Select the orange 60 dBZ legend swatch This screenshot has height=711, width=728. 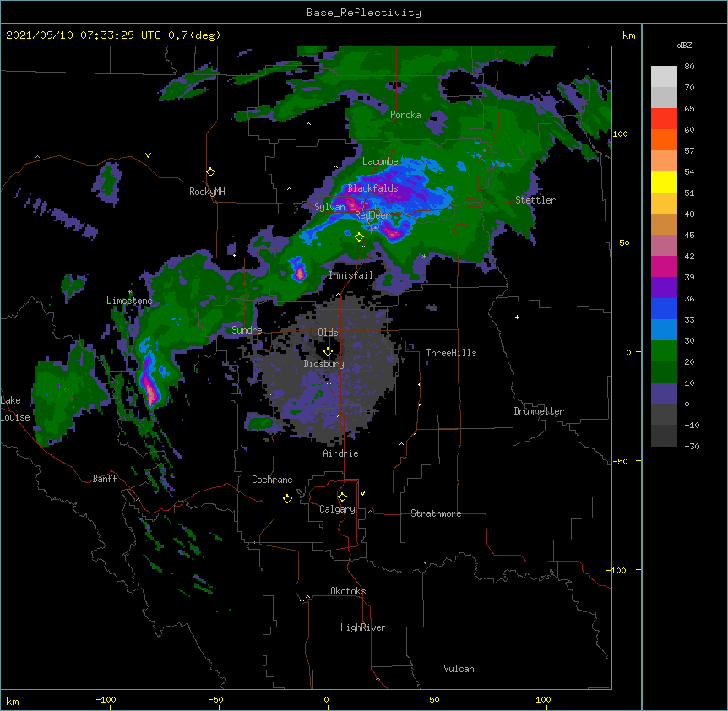pos(664,139)
